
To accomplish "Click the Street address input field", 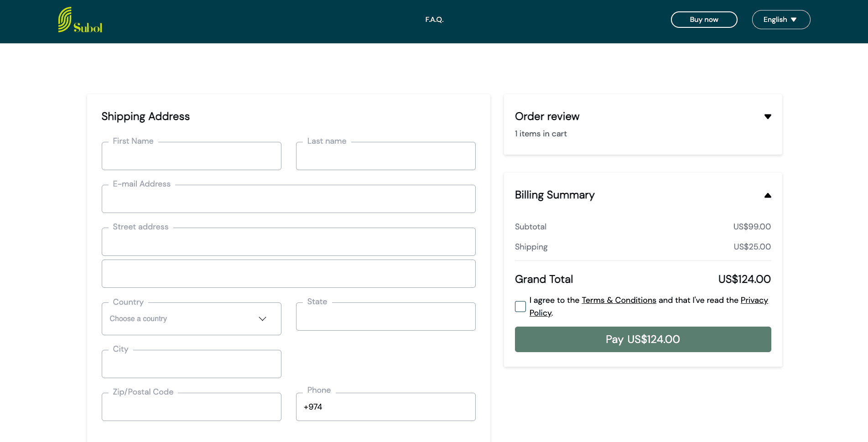I will (x=288, y=242).
